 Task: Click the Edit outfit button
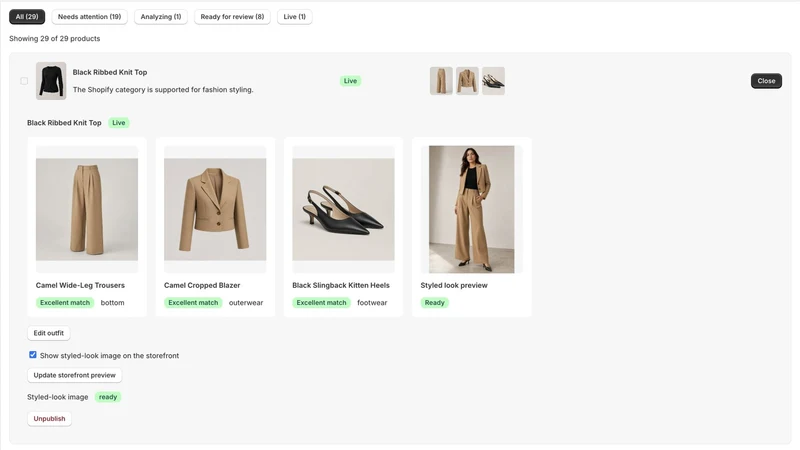48,333
